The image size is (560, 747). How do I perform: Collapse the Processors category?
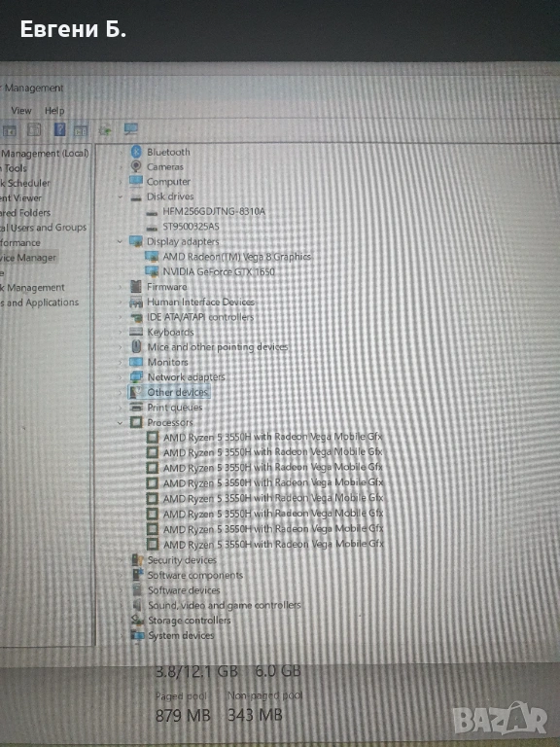pyautogui.click(x=120, y=422)
